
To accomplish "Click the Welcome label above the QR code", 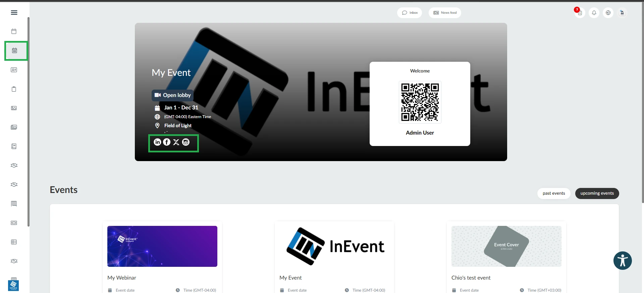I will click(x=420, y=71).
